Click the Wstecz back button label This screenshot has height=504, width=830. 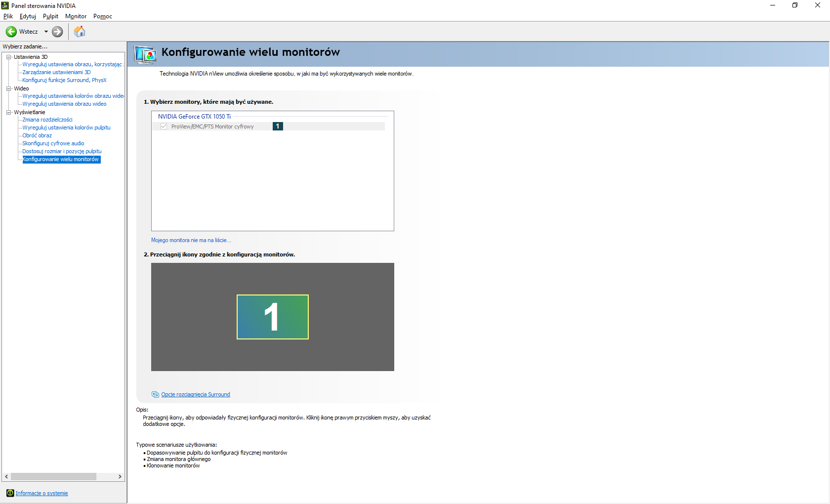29,32
